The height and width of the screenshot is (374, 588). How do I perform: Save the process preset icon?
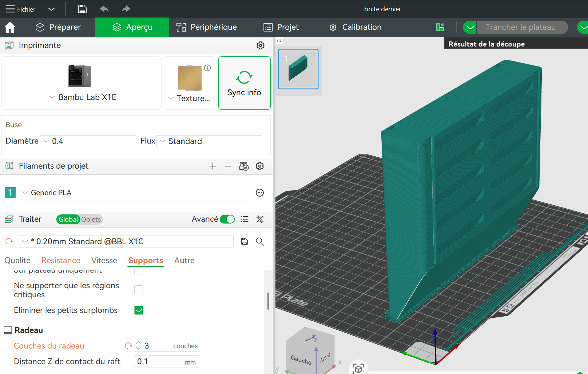[x=245, y=242]
